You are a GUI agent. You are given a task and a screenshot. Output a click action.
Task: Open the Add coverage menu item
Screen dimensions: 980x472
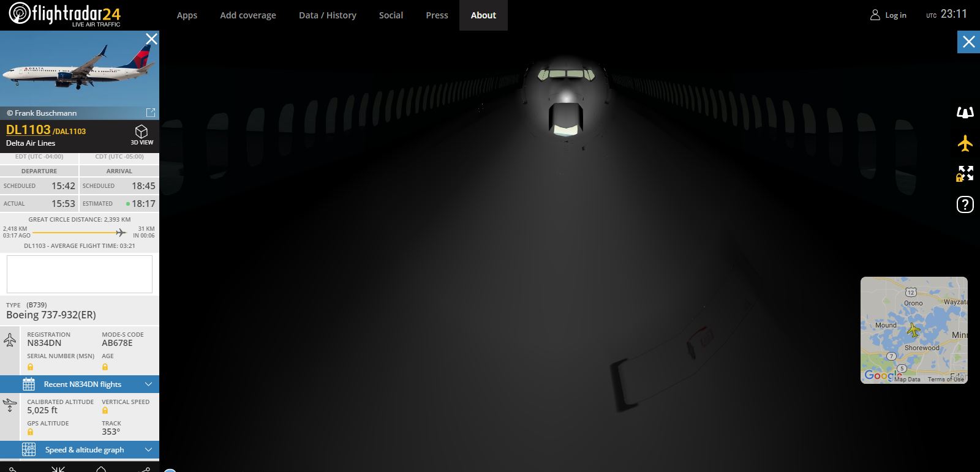[x=248, y=15]
